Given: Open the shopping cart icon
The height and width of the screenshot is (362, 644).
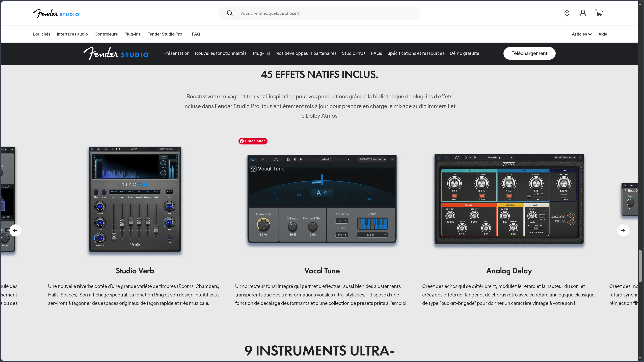Looking at the screenshot, I should pos(599,13).
